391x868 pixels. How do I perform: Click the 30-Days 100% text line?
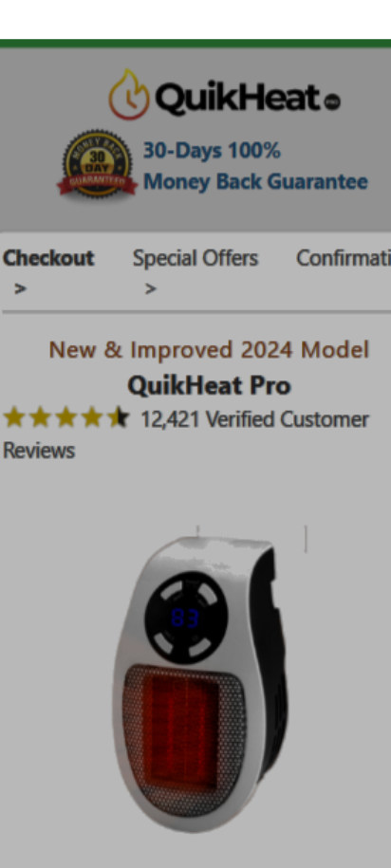tap(213, 150)
